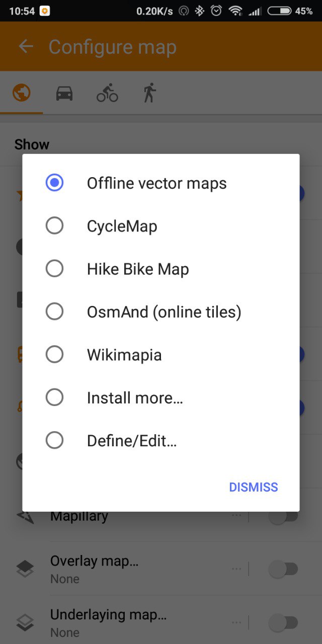Choose the Hike Bike Map radio option
The image size is (322, 644).
[54, 269]
